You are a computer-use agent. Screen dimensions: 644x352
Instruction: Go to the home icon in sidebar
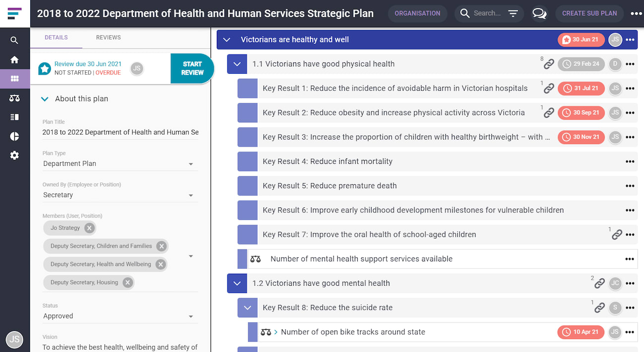tap(14, 59)
